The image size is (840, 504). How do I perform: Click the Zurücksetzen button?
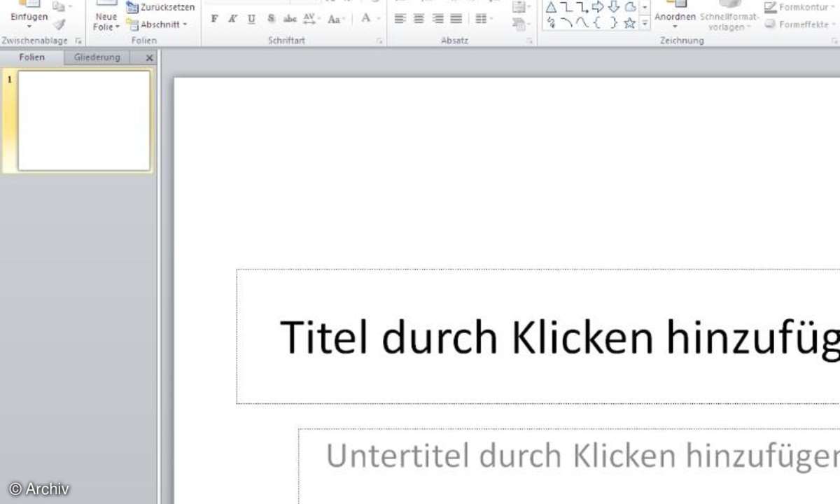[160, 8]
